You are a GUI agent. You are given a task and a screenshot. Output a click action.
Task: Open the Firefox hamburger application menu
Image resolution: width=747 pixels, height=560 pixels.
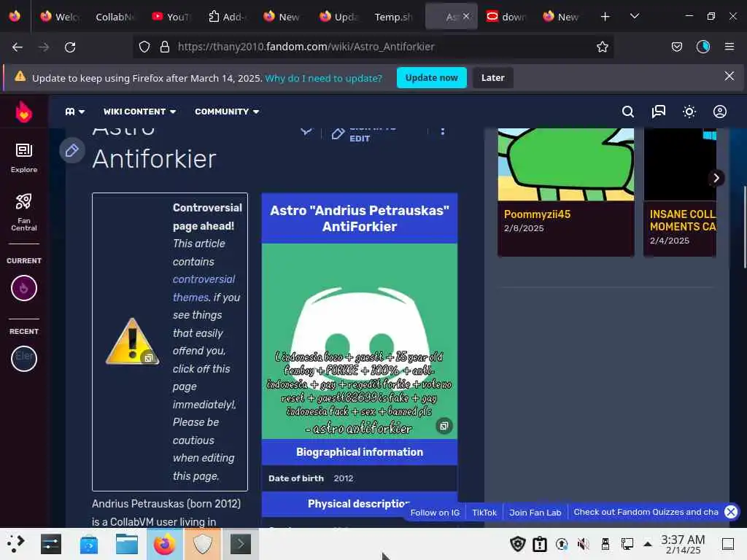pos(729,47)
